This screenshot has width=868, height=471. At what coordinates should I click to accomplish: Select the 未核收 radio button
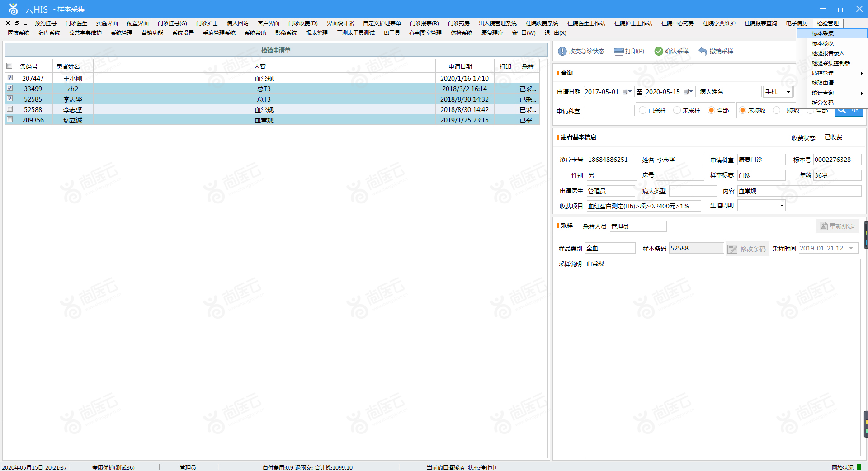click(x=742, y=110)
